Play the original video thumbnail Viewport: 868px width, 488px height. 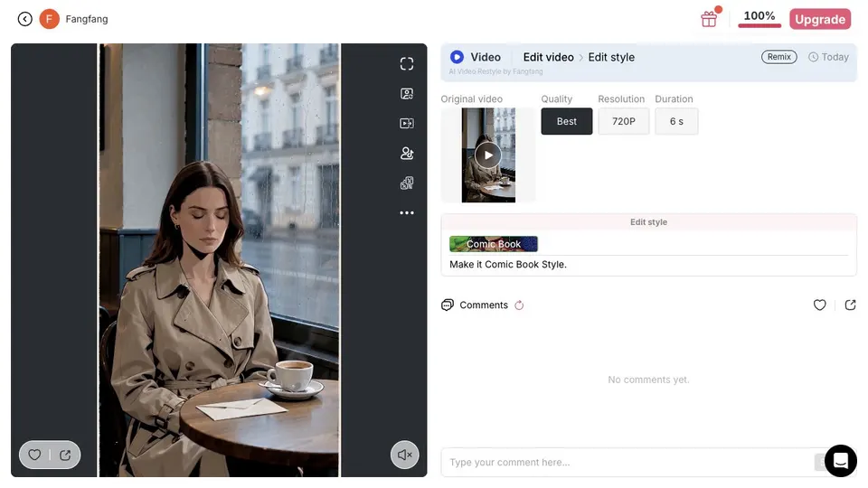click(488, 155)
